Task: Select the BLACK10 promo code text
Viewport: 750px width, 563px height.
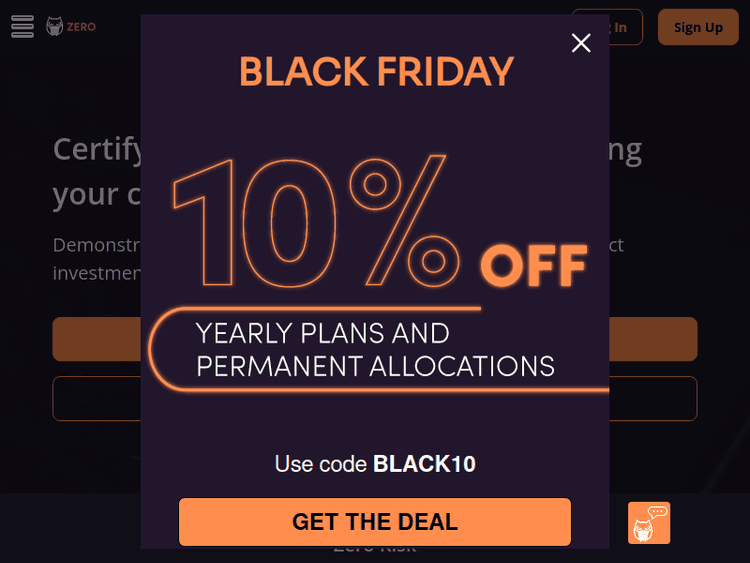Action: point(424,464)
